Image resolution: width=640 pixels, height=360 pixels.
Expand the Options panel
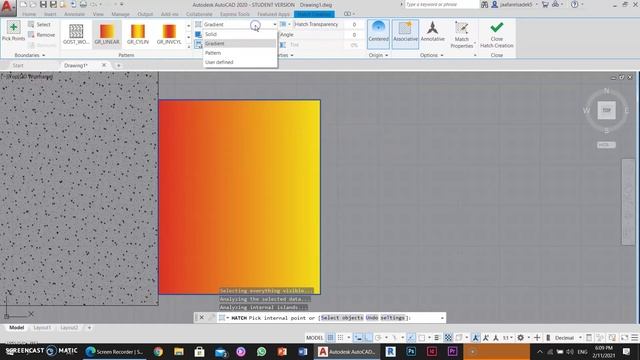coord(431,55)
